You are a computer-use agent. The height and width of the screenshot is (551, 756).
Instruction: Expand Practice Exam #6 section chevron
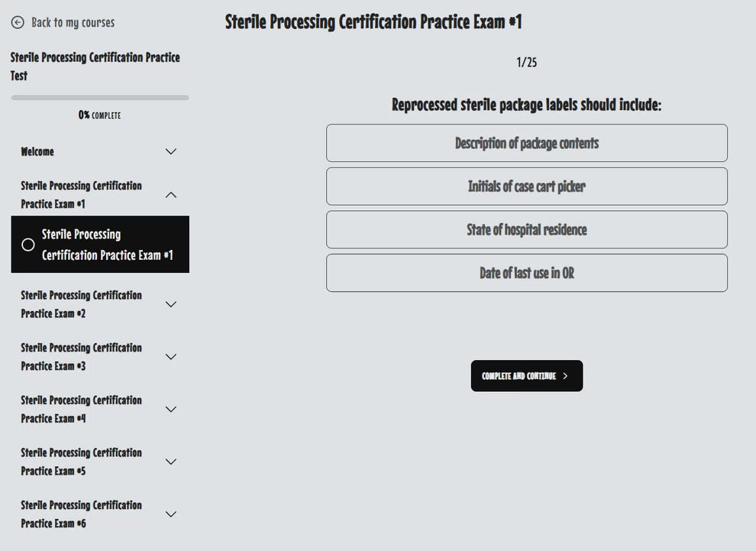click(171, 514)
